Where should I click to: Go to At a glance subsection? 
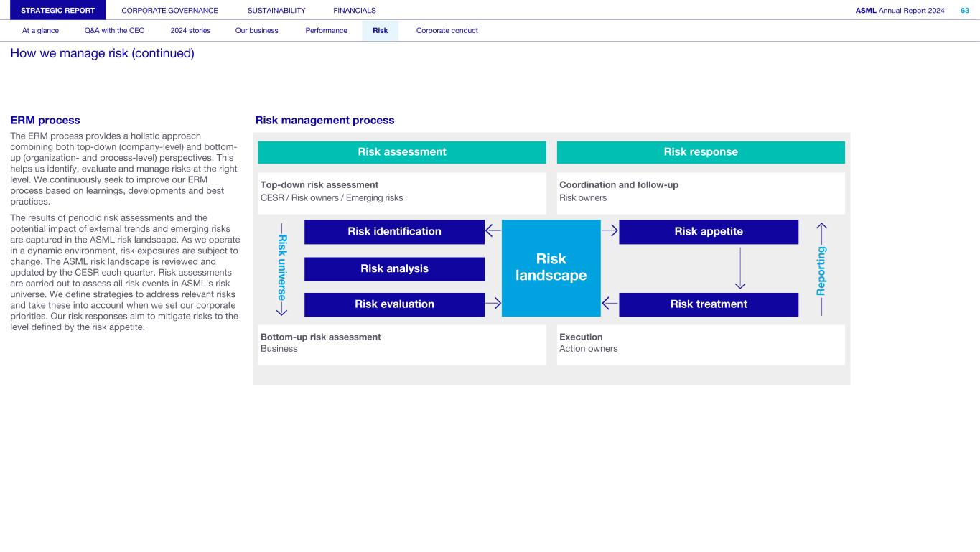[40, 30]
